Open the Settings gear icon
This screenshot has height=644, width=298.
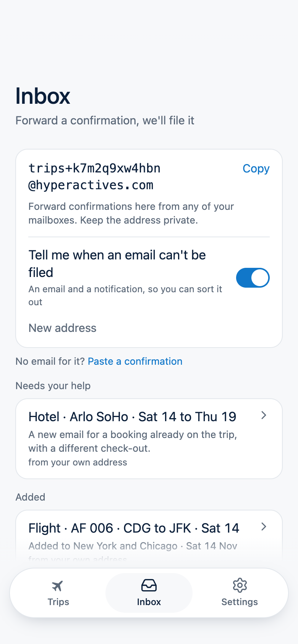point(240,585)
